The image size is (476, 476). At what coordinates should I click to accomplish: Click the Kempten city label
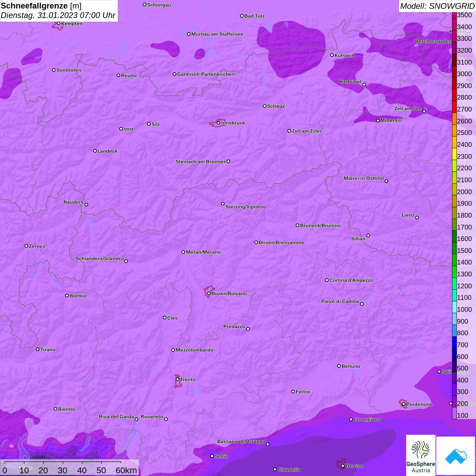tap(72, 23)
